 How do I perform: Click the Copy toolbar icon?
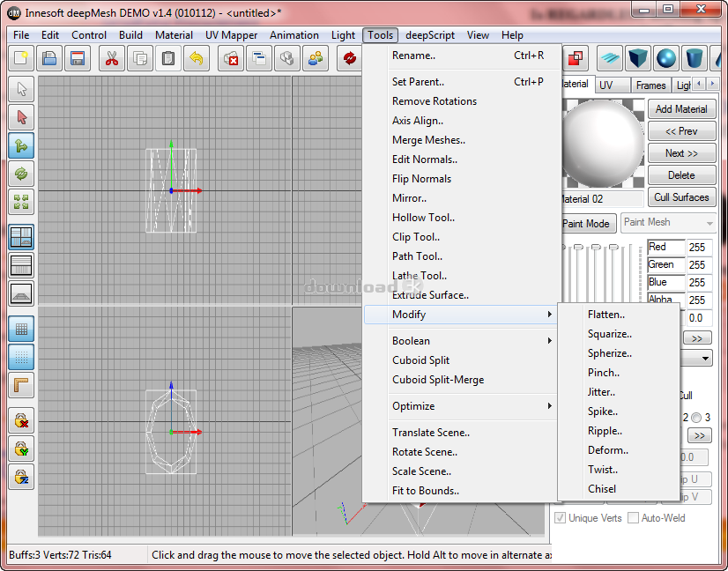tap(140, 58)
